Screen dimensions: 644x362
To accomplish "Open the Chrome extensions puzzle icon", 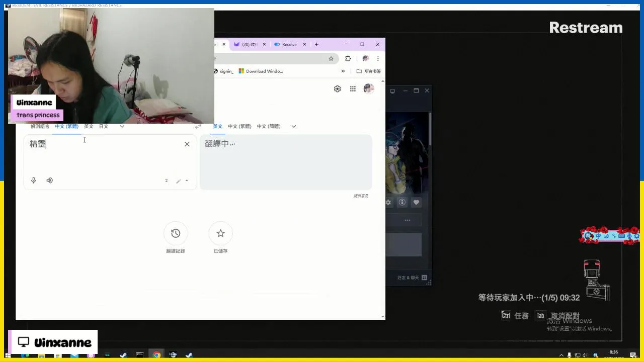I will point(348,58).
